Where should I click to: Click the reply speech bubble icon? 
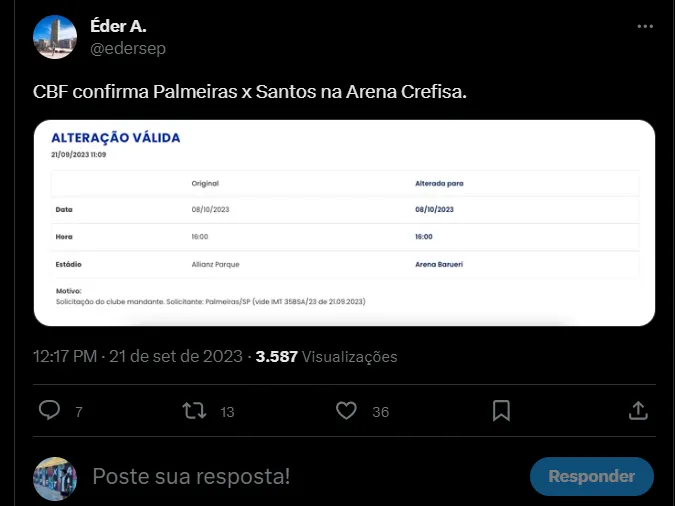pos(49,411)
